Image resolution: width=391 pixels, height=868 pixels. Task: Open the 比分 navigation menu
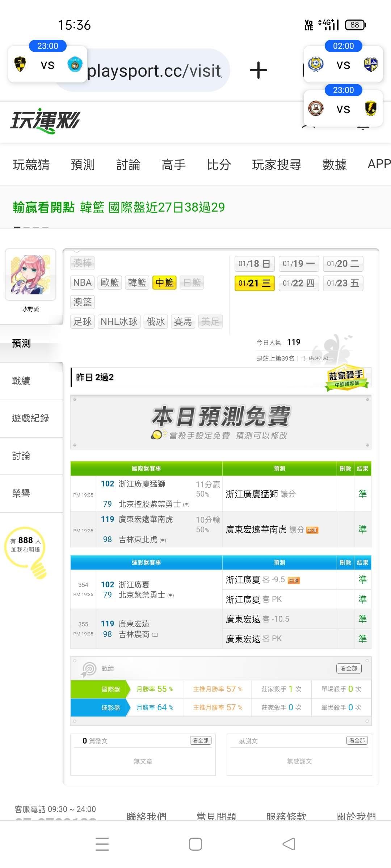[219, 165]
